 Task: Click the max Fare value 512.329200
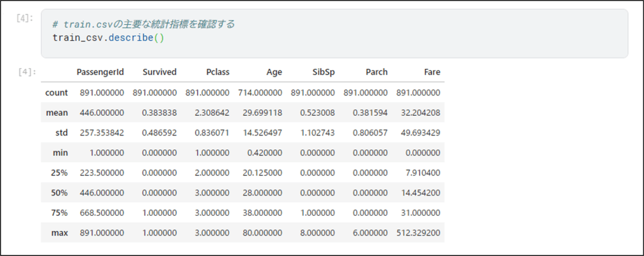pyautogui.click(x=419, y=233)
